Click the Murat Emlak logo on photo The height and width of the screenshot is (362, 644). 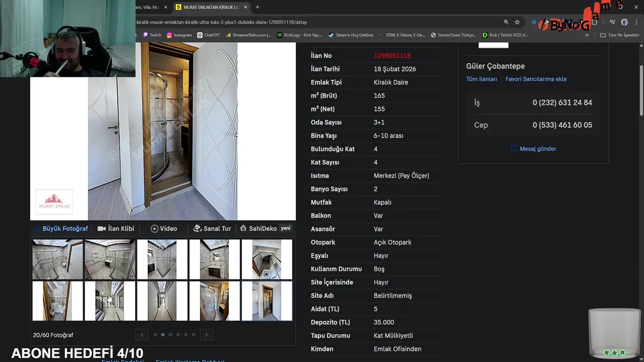pyautogui.click(x=54, y=202)
